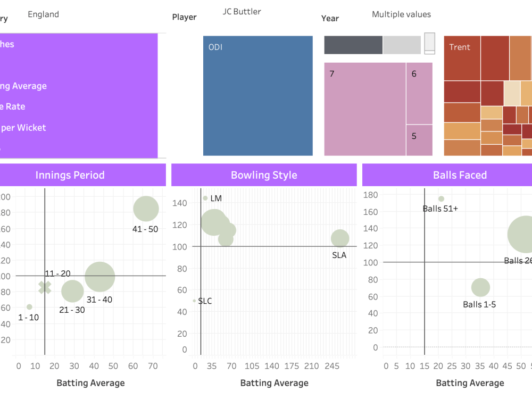Click the X-shaped 11 - 20 mark in Innings Period

(44, 286)
